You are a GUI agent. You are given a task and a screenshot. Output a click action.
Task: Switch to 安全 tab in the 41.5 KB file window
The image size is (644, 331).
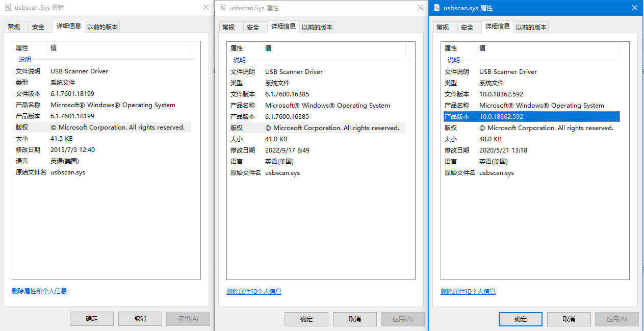[38, 27]
